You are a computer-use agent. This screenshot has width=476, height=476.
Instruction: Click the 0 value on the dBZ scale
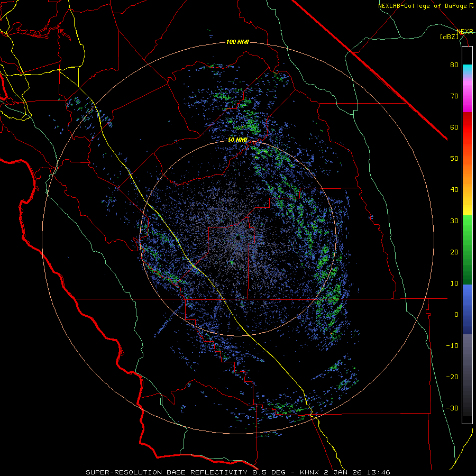[x=456, y=315]
